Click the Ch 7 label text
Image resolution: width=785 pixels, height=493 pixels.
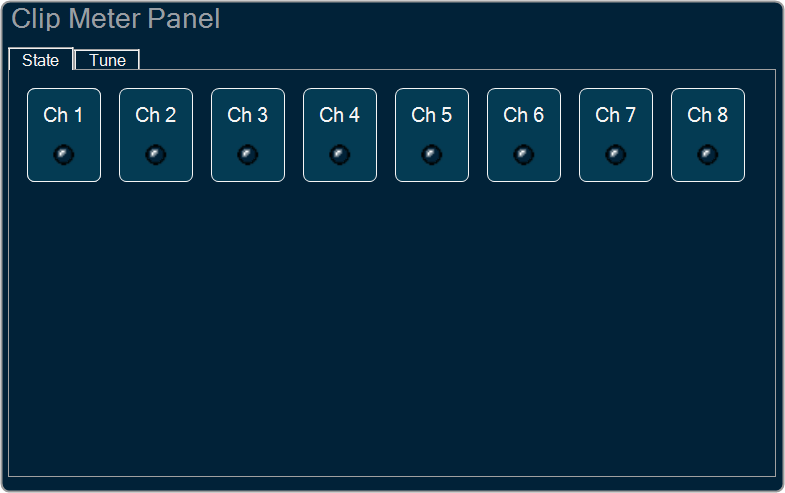coord(616,115)
